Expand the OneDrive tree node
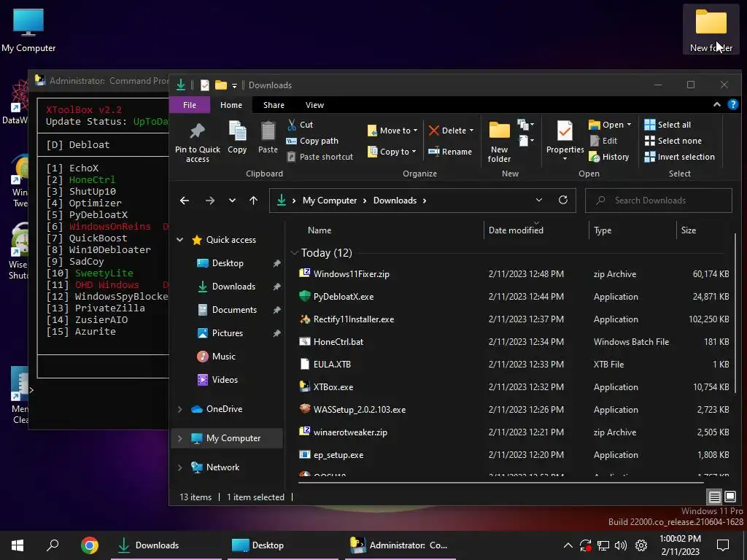This screenshot has width=747, height=560. tap(180, 409)
